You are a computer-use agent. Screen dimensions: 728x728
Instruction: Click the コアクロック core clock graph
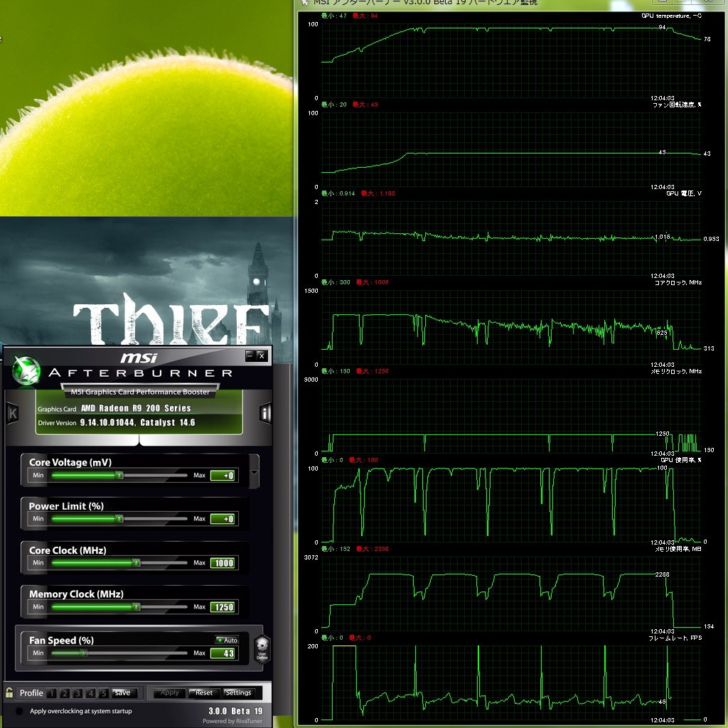click(511, 328)
